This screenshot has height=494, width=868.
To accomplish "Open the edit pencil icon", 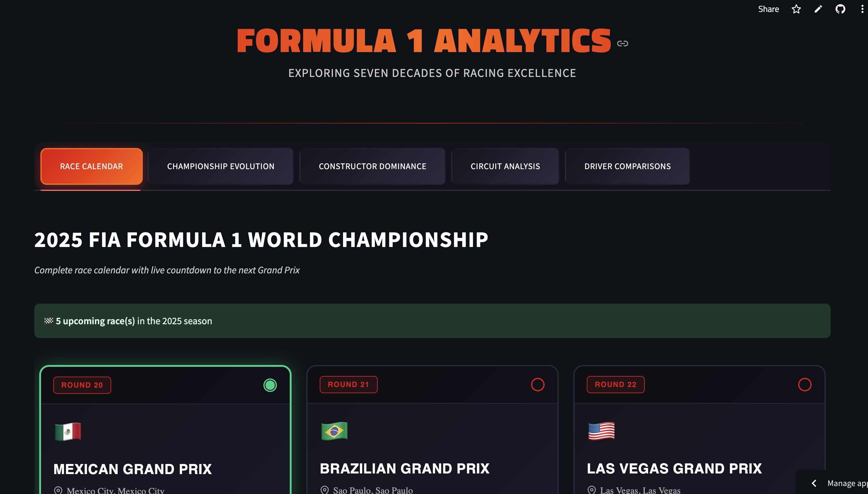I will [818, 9].
